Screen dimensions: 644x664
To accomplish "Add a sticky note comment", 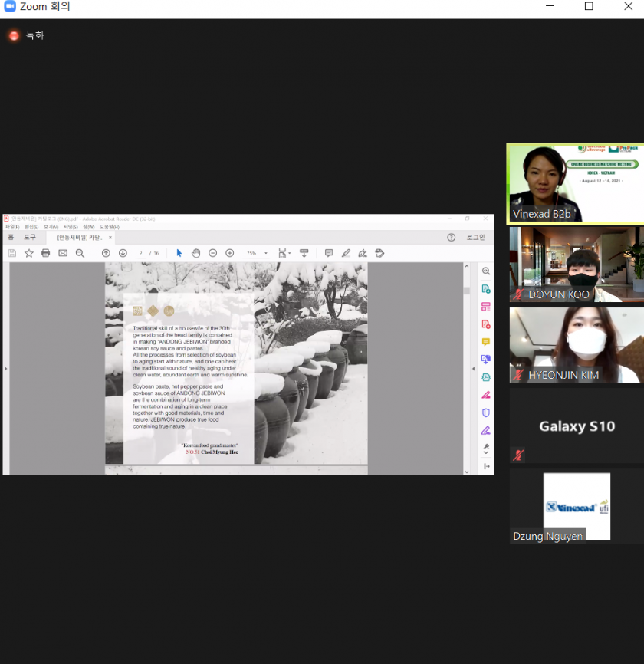I will [x=329, y=253].
